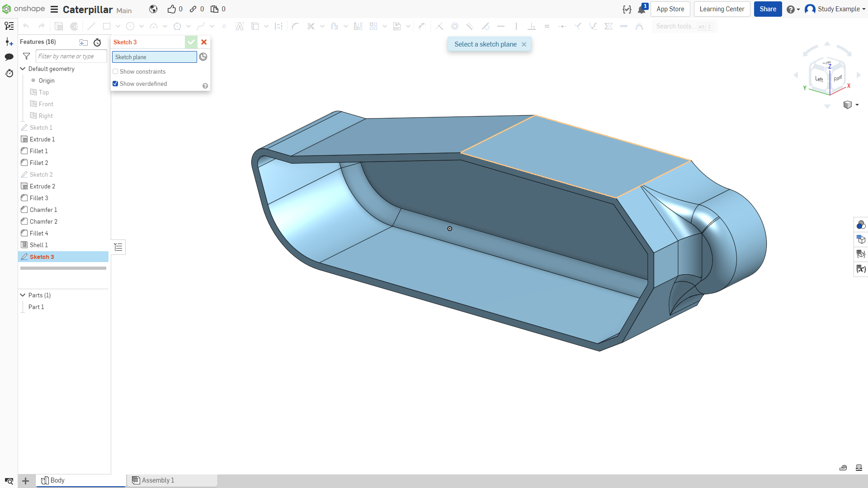Screen dimensions: 868x488
Task: Select Shell 1 in feature list
Action: click(x=39, y=245)
